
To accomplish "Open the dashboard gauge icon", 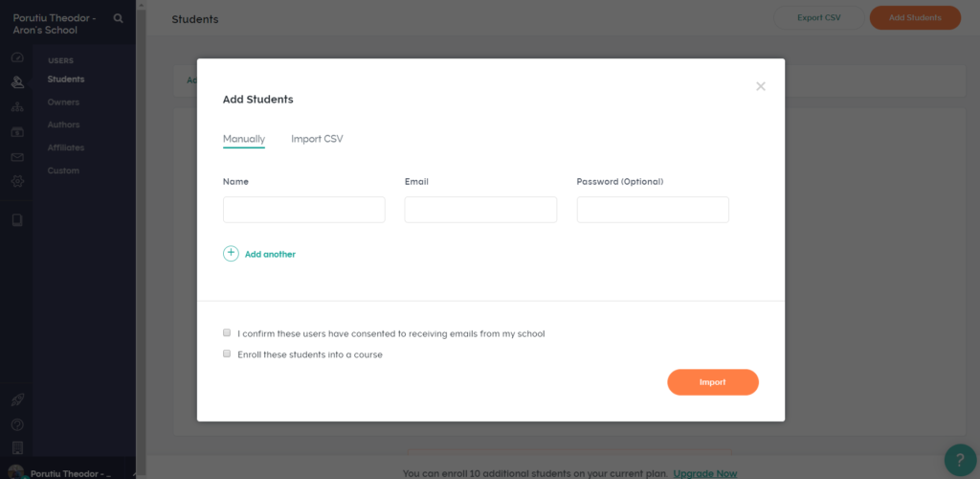I will tap(17, 57).
